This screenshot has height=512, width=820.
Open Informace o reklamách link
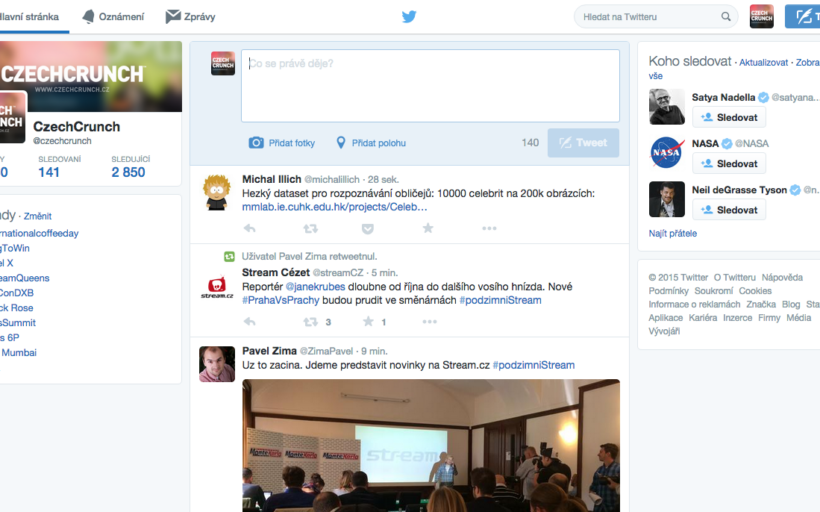coord(694,304)
